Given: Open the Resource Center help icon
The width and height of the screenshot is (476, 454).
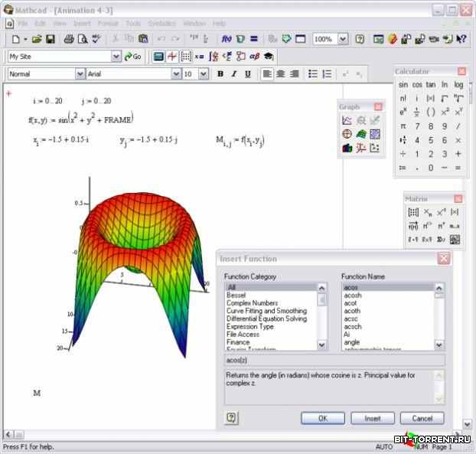Looking at the screenshot, I should click(360, 39).
